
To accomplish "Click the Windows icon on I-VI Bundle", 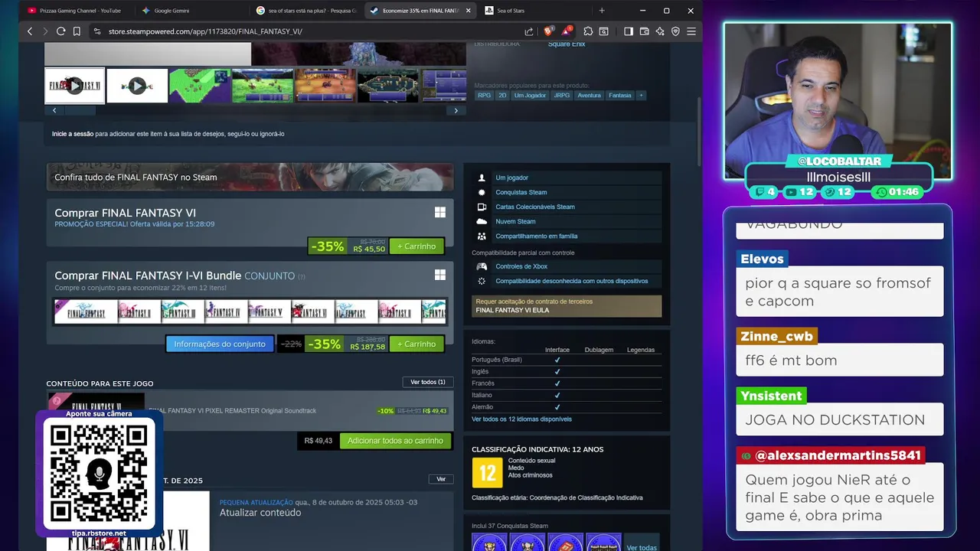I will (x=440, y=274).
